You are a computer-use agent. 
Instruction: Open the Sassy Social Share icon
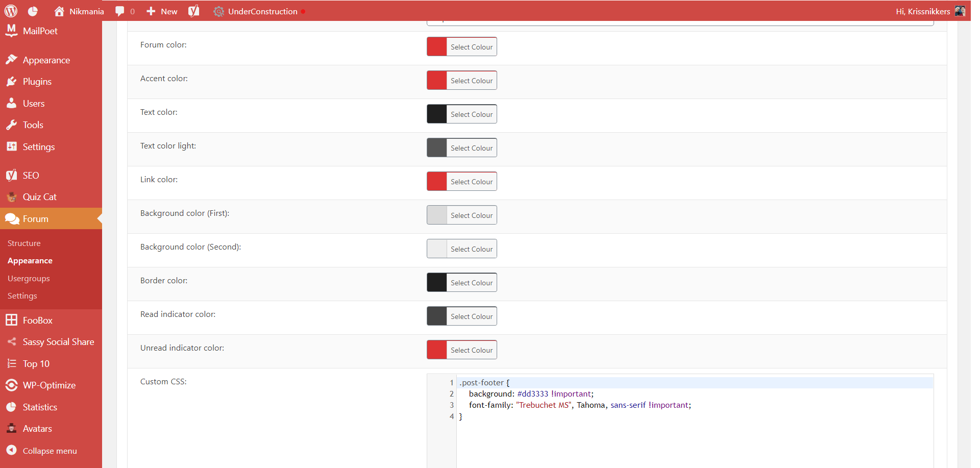tap(11, 342)
